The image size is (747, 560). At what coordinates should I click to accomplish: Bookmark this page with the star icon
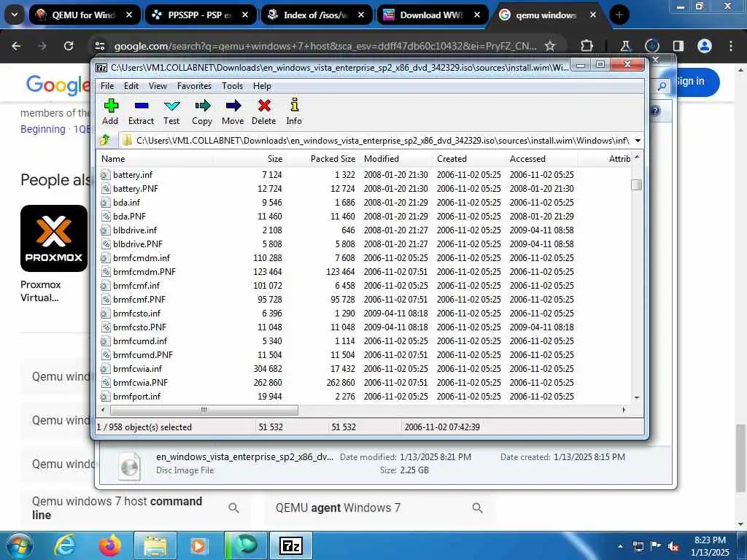tap(550, 46)
